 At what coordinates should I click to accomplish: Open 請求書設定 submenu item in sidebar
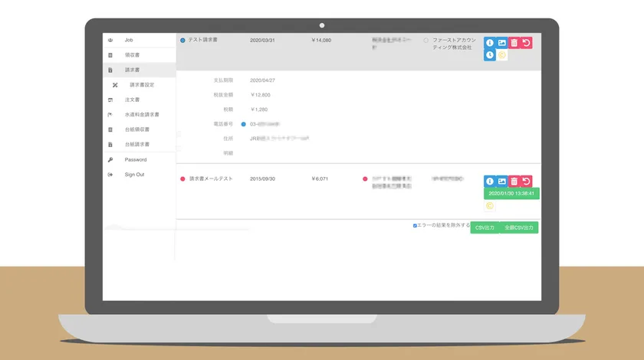142,85
